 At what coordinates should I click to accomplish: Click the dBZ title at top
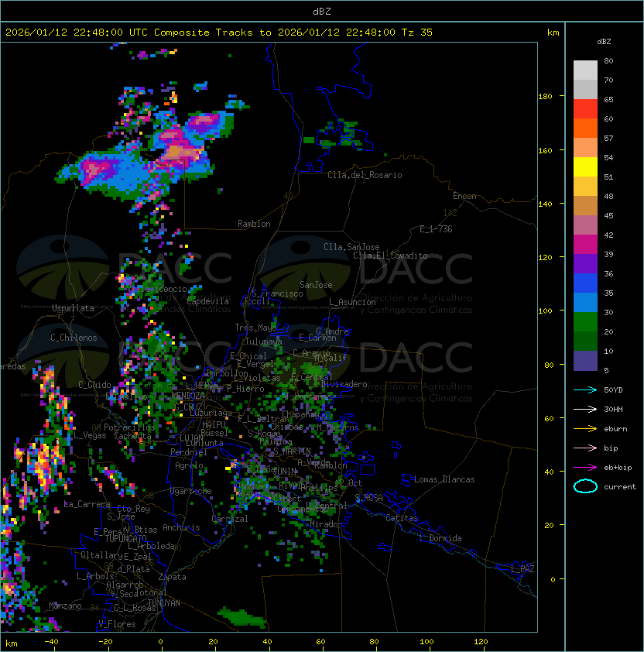click(322, 11)
